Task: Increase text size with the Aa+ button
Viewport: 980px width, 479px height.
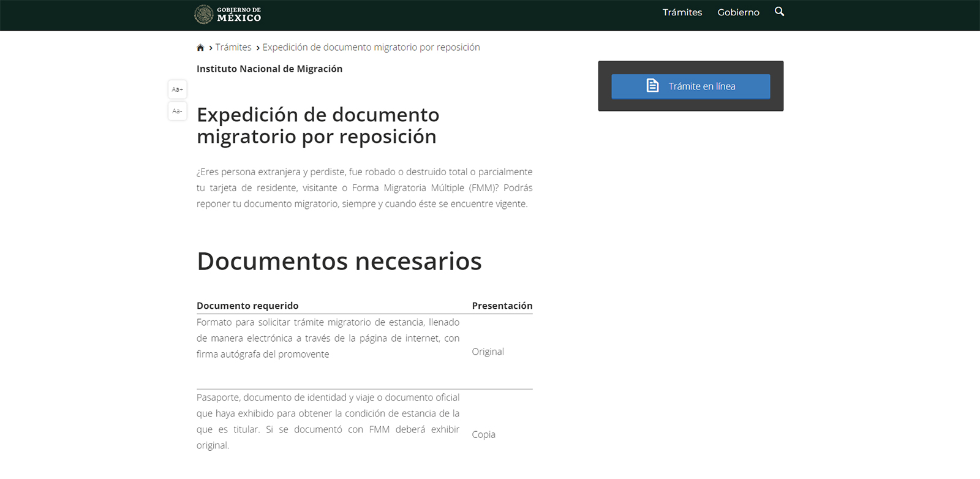Action: coord(178,89)
